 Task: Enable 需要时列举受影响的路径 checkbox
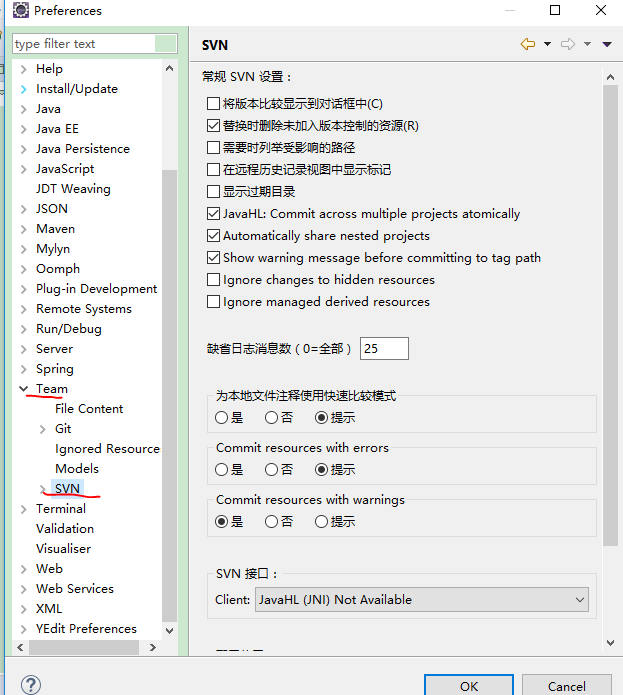[213, 147]
